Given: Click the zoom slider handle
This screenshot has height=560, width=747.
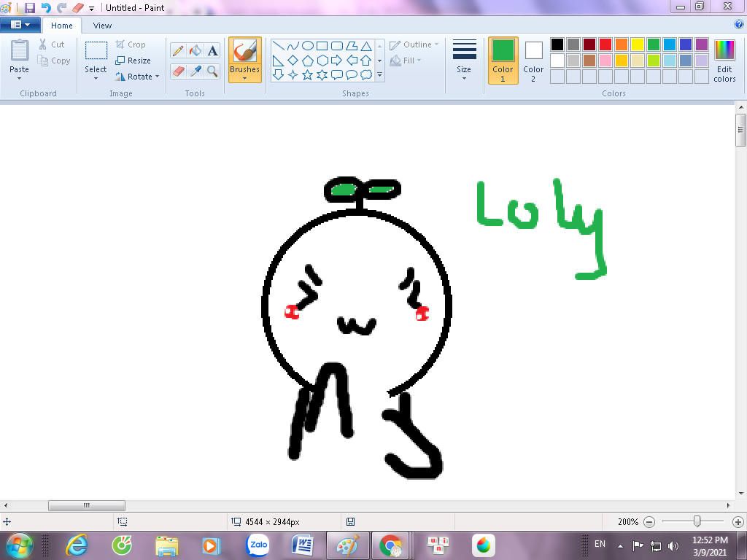Looking at the screenshot, I should point(697,521).
